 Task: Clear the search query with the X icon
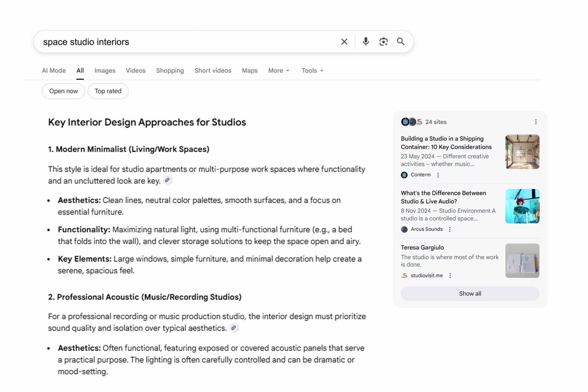click(x=344, y=42)
